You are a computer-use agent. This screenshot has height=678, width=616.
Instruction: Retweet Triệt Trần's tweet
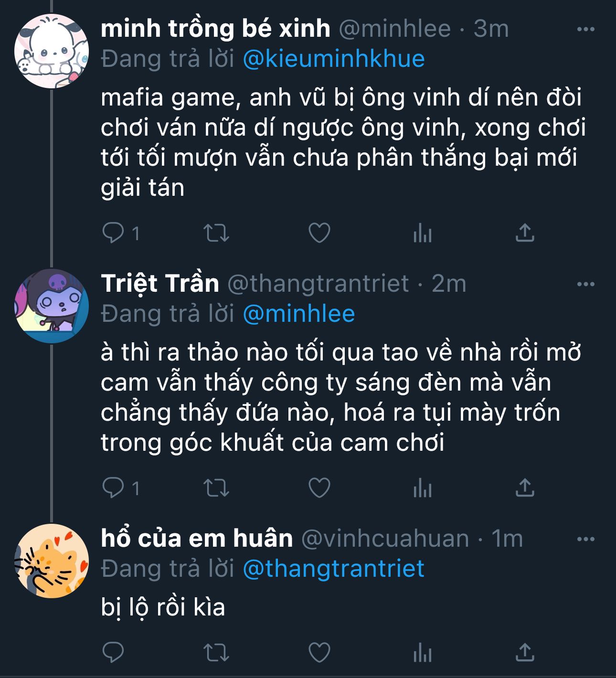216,488
